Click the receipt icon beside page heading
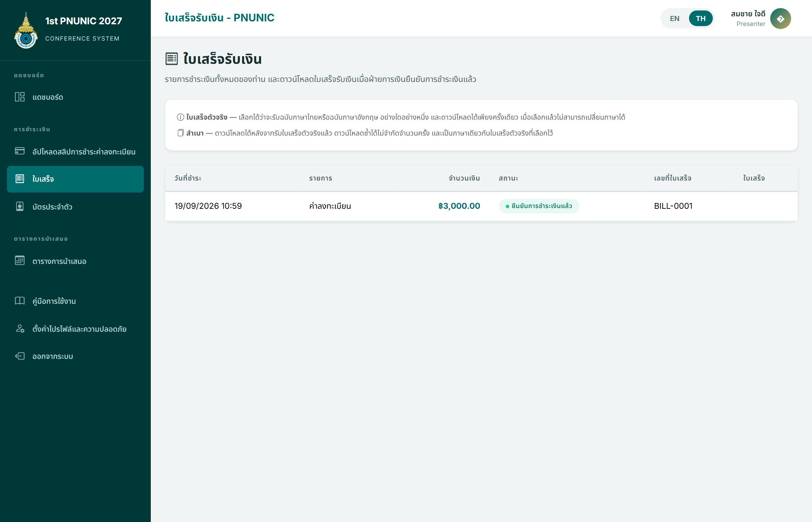 (x=171, y=59)
